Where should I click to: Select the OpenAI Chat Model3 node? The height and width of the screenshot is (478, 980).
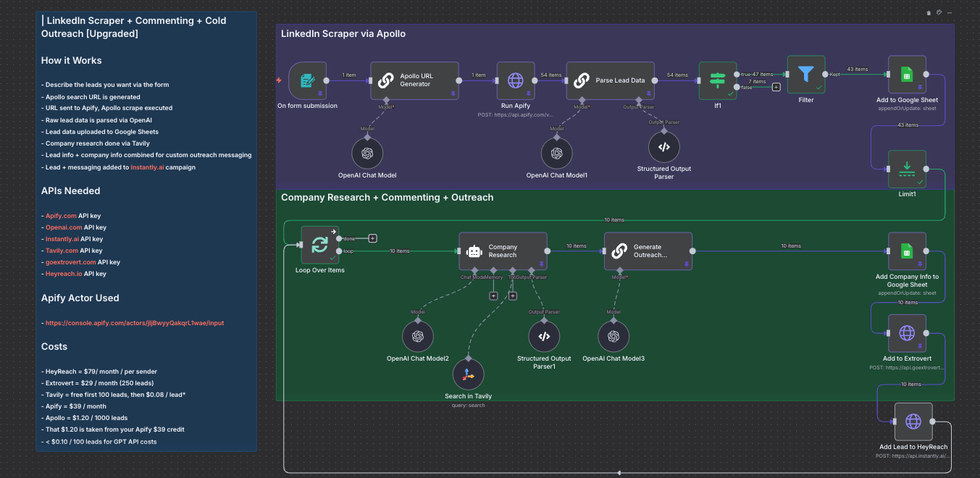pyautogui.click(x=613, y=337)
